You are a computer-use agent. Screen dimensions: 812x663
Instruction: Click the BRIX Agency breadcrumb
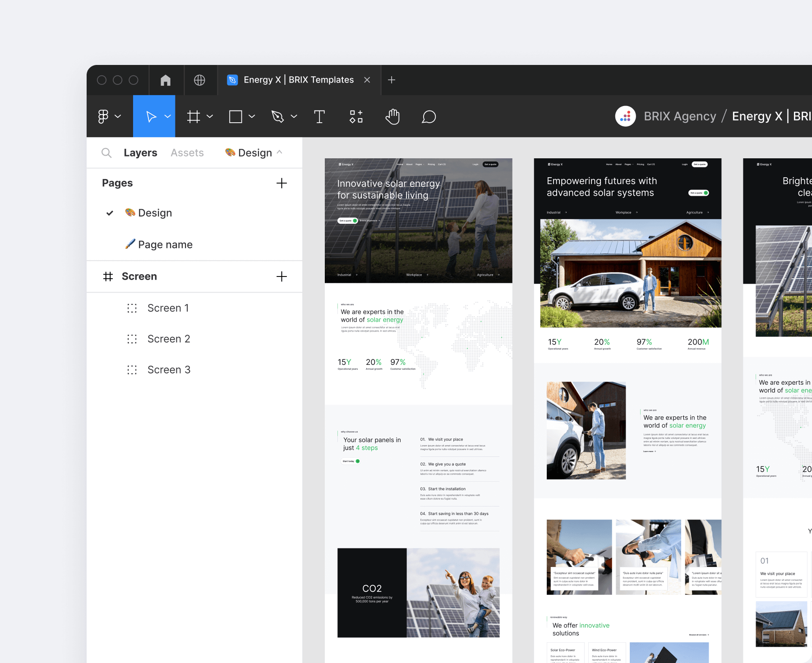pyautogui.click(x=680, y=116)
